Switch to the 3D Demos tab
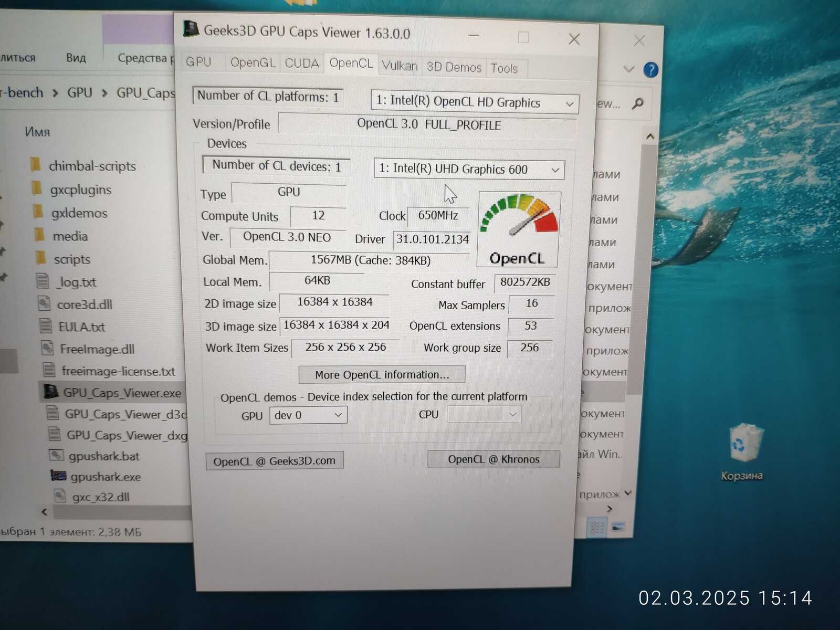This screenshot has height=630, width=840. [454, 67]
